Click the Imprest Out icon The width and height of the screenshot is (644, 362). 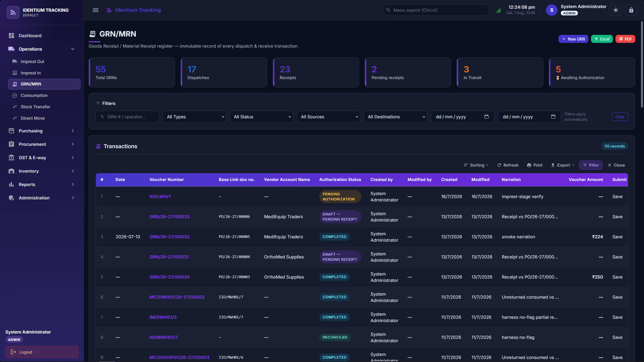tap(15, 61)
